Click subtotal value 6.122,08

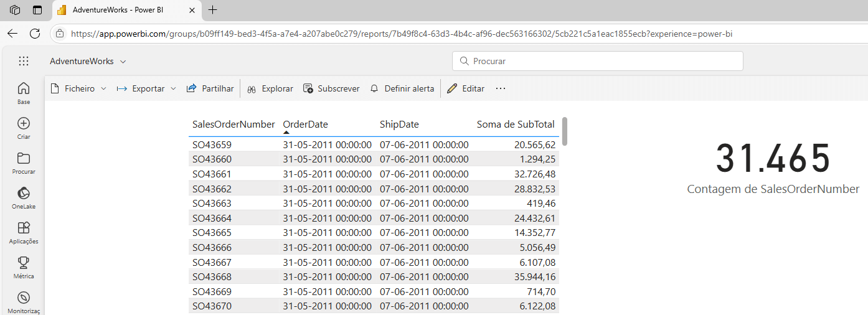pyautogui.click(x=537, y=306)
